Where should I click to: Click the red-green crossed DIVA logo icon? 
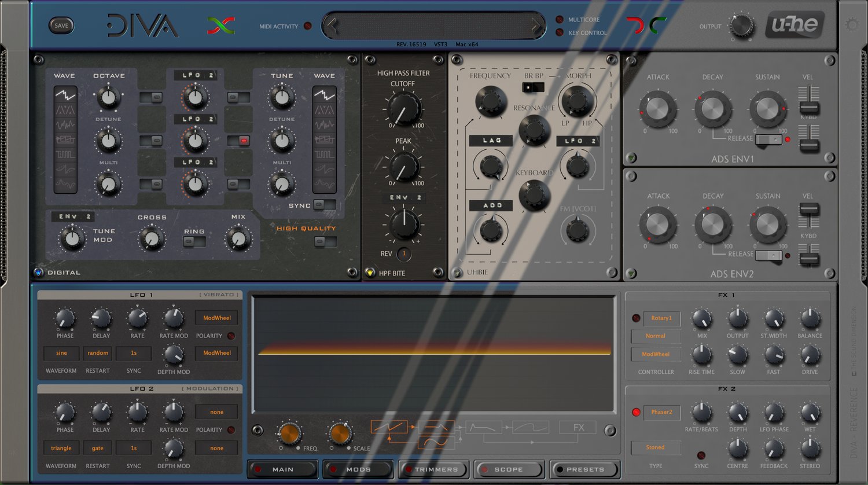tap(221, 25)
